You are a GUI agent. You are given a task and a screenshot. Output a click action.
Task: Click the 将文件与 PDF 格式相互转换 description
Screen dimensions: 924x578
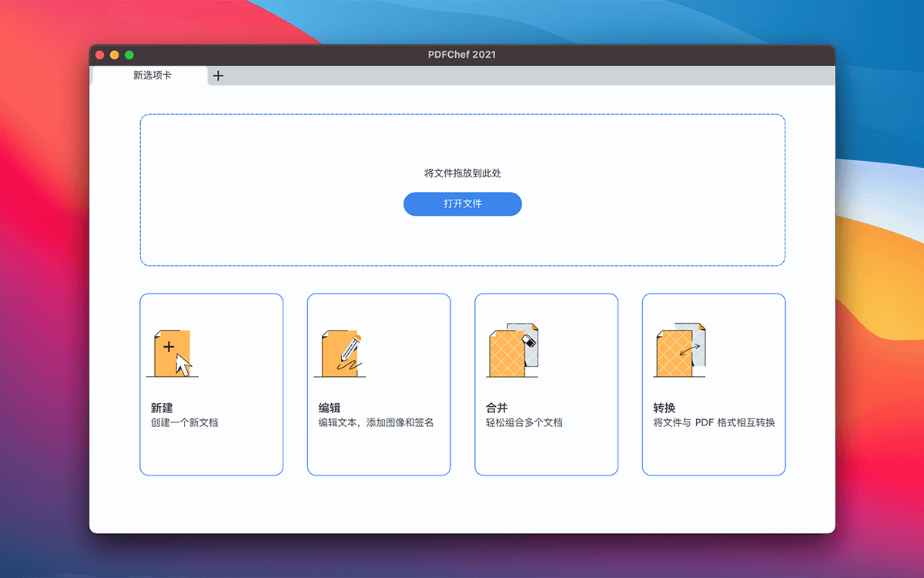click(x=714, y=422)
